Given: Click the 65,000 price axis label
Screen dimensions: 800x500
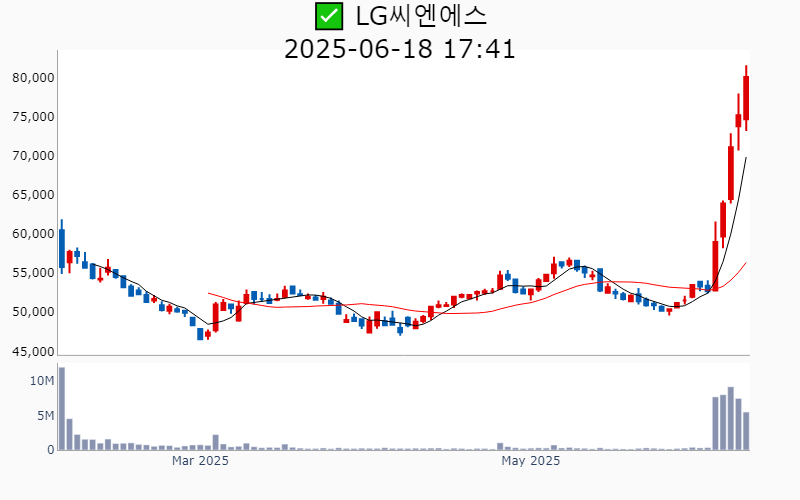Looking at the screenshot, I should point(33,195).
